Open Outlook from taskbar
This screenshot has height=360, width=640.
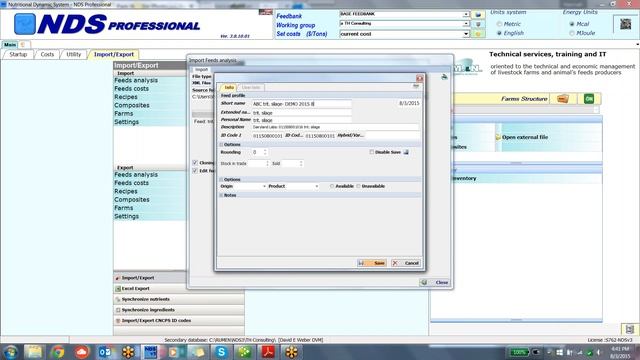click(105, 352)
